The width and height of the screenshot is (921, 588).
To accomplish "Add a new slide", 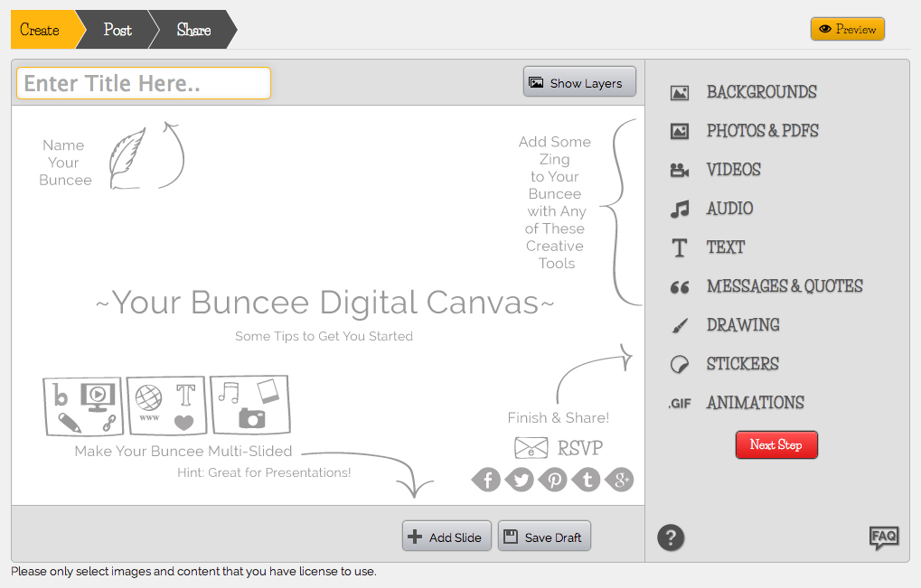I will point(446,536).
